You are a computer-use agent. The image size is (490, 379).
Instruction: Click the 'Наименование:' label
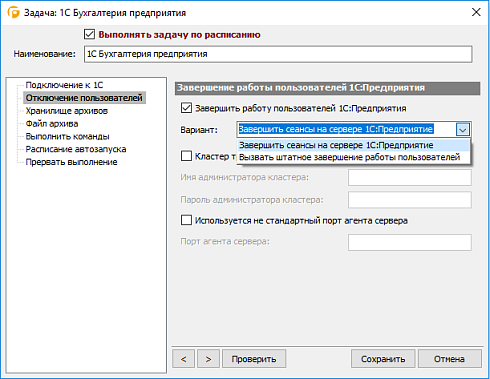(45, 54)
